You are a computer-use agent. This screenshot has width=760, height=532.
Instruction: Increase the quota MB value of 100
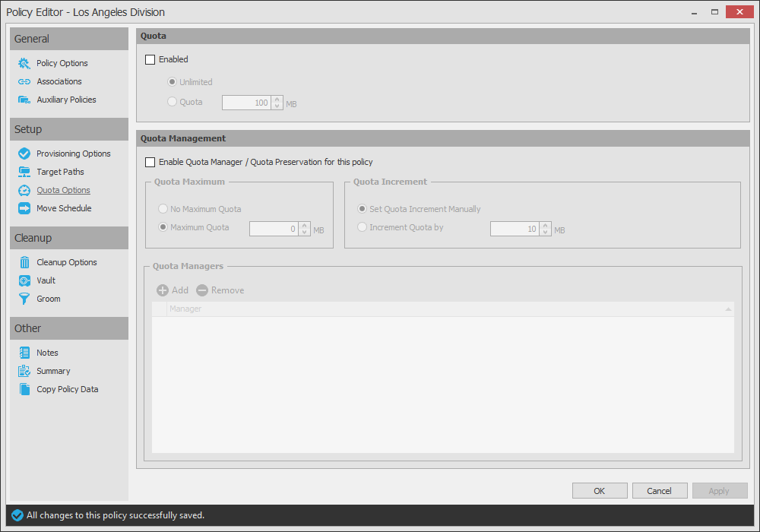tap(277, 100)
